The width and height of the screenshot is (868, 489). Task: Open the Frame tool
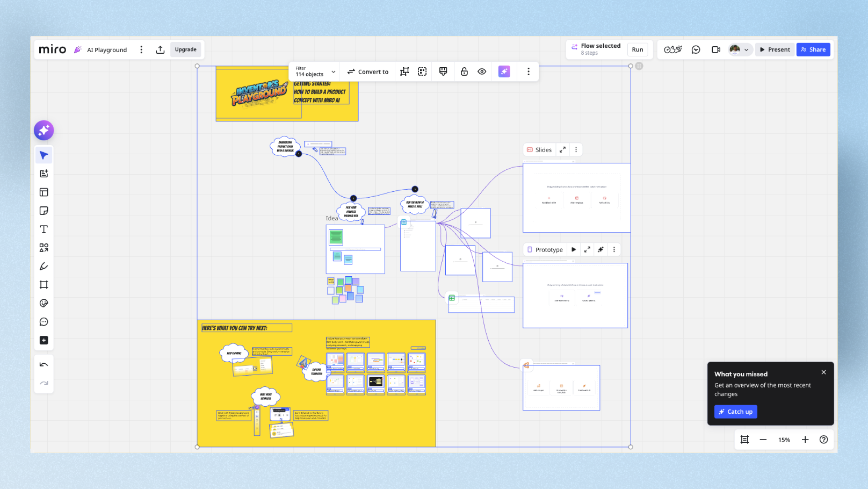tap(44, 285)
